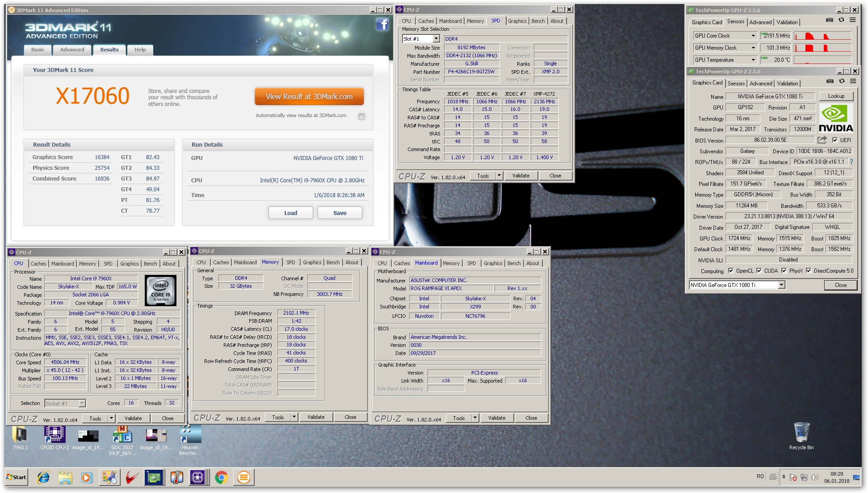Toggle the DirectCompute 5.0 checkbox

point(808,270)
